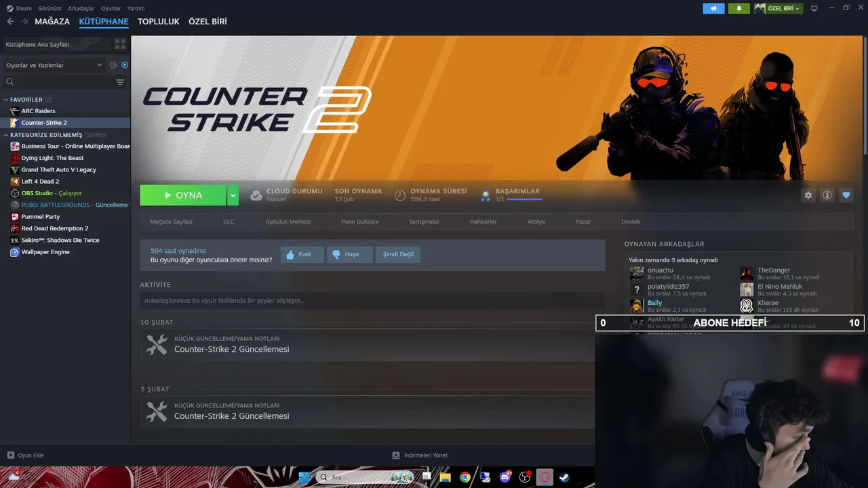The image size is (868, 488).
Task: Open the ÖZEL BİRİ profile tab
Action: [208, 22]
